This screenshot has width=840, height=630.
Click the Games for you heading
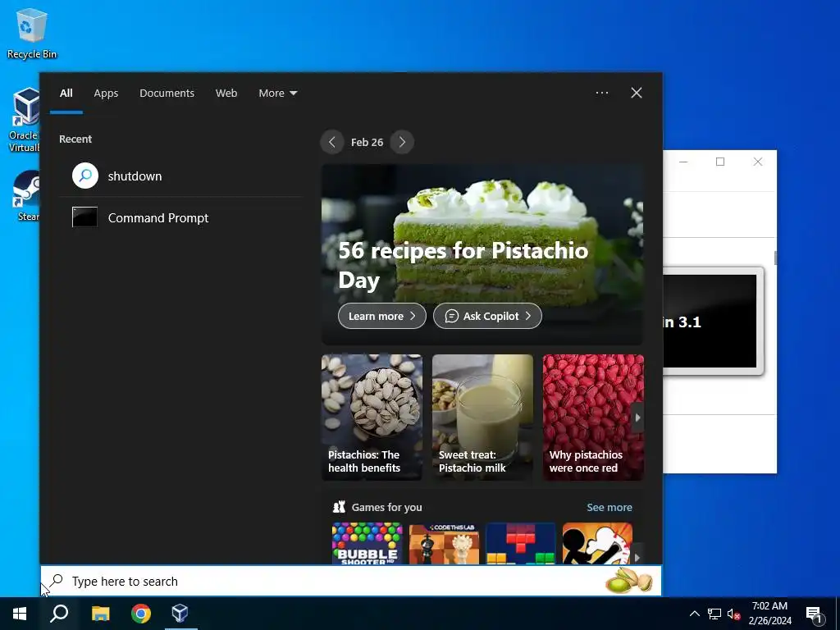[387, 507]
